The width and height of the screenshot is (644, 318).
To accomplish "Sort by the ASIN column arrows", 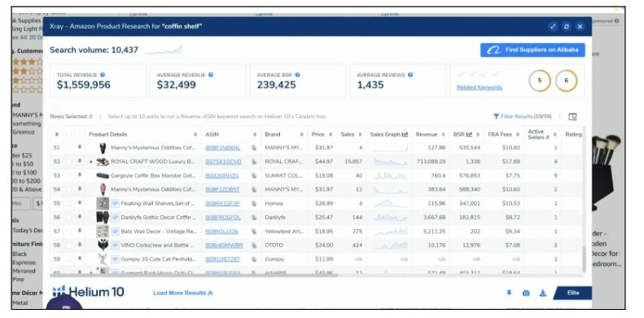I will [255, 135].
